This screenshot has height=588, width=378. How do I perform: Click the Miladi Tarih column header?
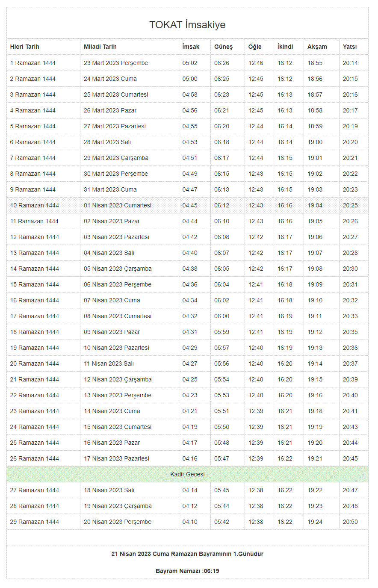pos(100,47)
